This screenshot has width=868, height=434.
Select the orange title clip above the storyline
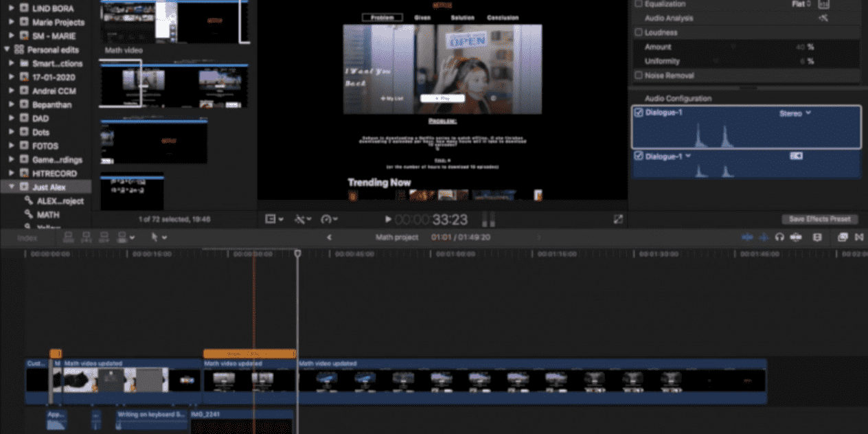point(249,354)
